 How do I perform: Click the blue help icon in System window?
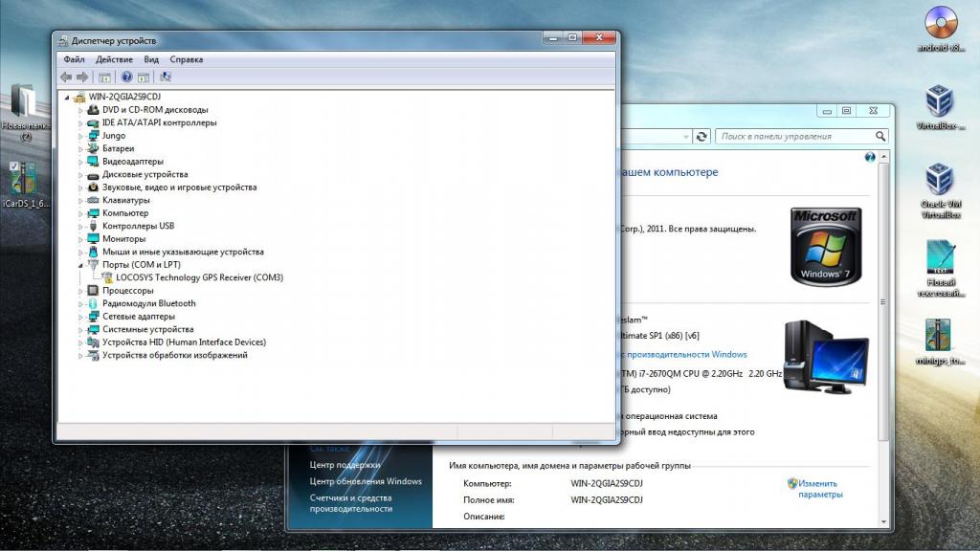click(x=870, y=157)
